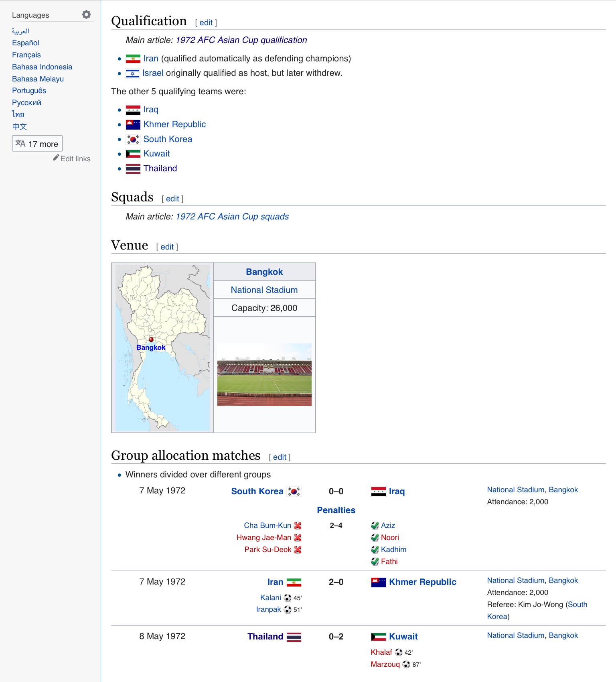This screenshot has width=616, height=682.
Task: Click the Thailand flag in qualifying list
Action: coord(133,169)
